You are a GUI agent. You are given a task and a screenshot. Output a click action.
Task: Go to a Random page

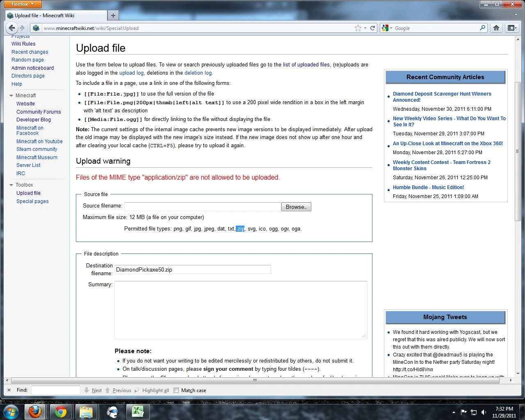27,60
